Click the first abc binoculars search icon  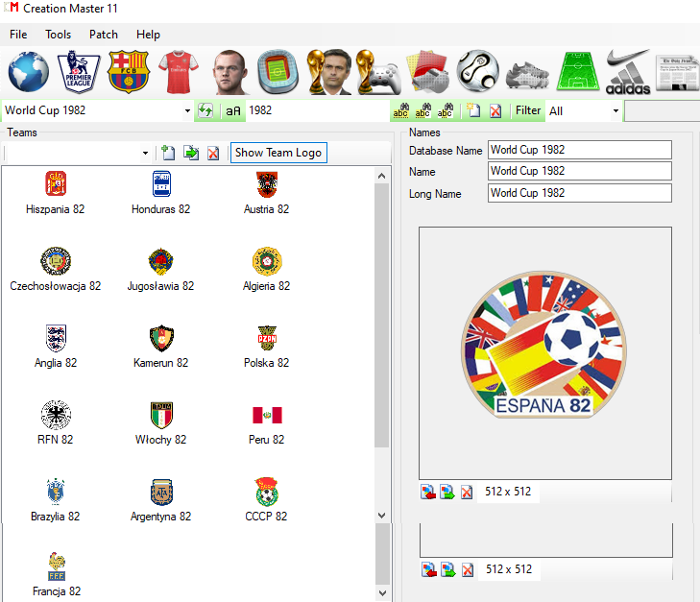pyautogui.click(x=400, y=110)
